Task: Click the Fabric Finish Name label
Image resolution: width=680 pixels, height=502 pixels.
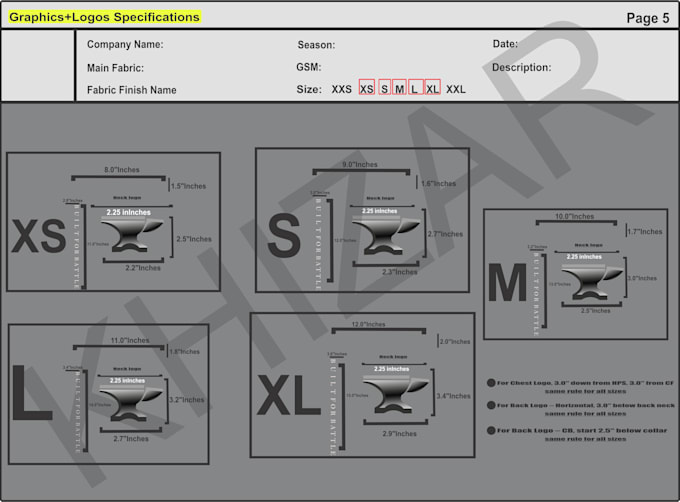Action: pos(131,90)
